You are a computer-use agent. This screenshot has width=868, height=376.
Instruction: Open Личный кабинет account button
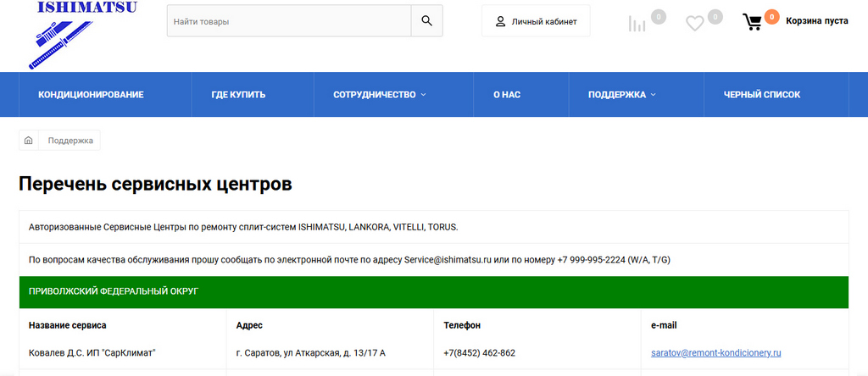pos(536,21)
